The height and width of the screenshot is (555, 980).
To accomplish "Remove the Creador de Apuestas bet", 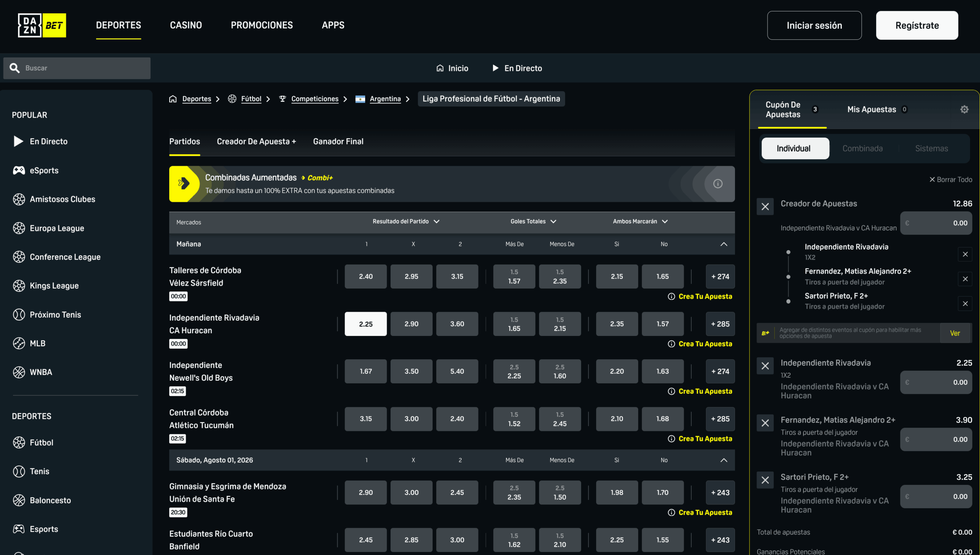I will point(765,207).
